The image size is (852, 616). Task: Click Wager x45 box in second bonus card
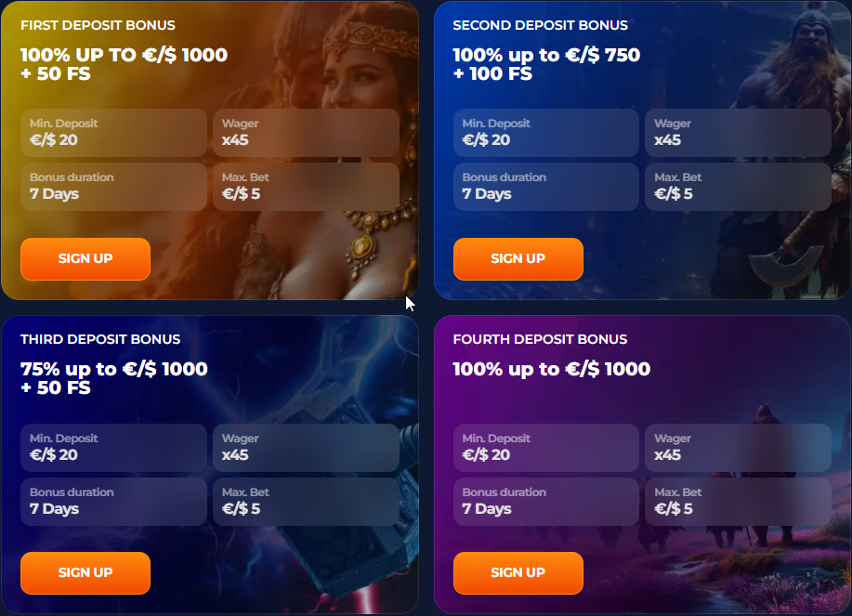pos(738,133)
